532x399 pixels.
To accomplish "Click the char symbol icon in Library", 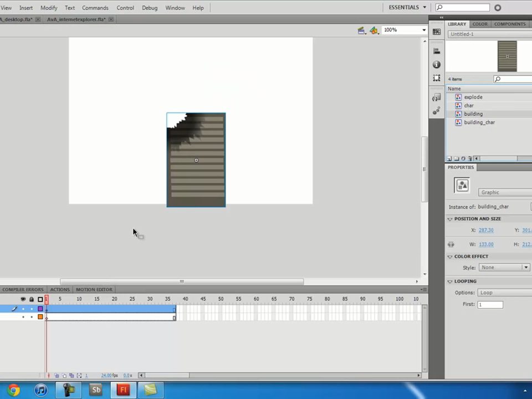I will click(x=458, y=105).
